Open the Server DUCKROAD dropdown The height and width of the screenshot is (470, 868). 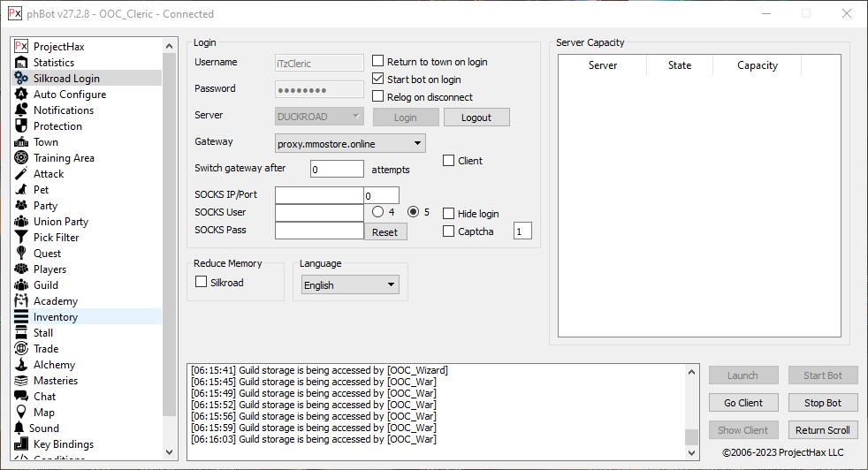coord(319,116)
